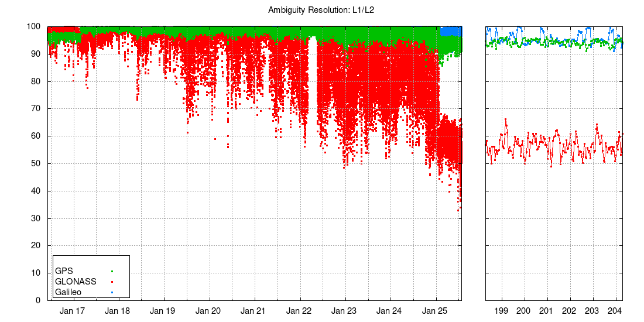Click the y-axis value 80
The image size is (644, 322).
click(x=36, y=81)
